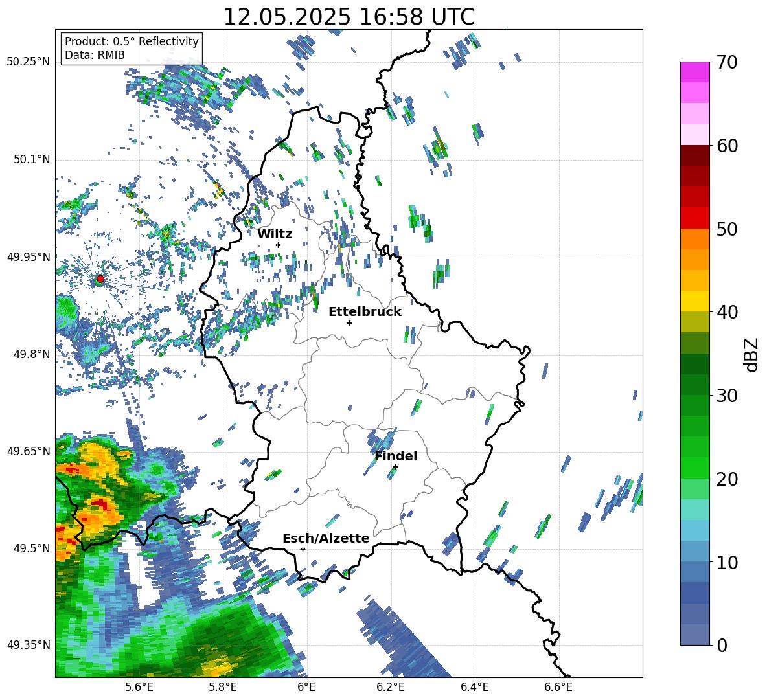Click the colorbar tick label 30
767x700 pixels.
(x=727, y=396)
